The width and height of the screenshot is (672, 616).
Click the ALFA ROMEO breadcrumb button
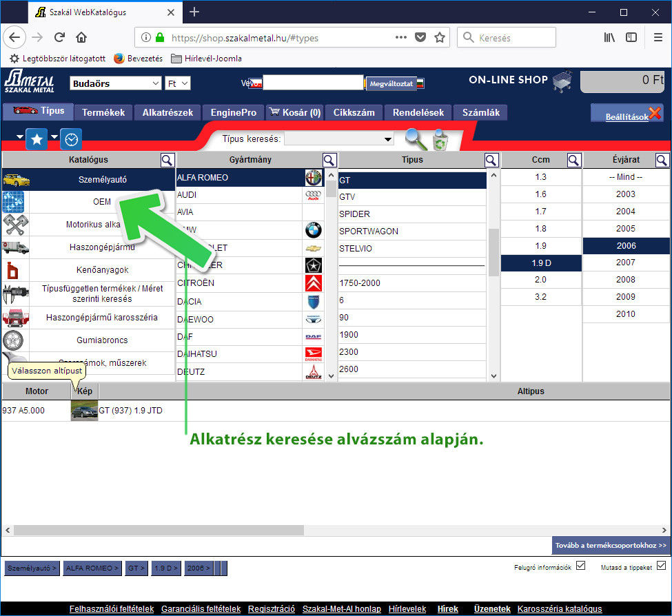pyautogui.click(x=92, y=568)
